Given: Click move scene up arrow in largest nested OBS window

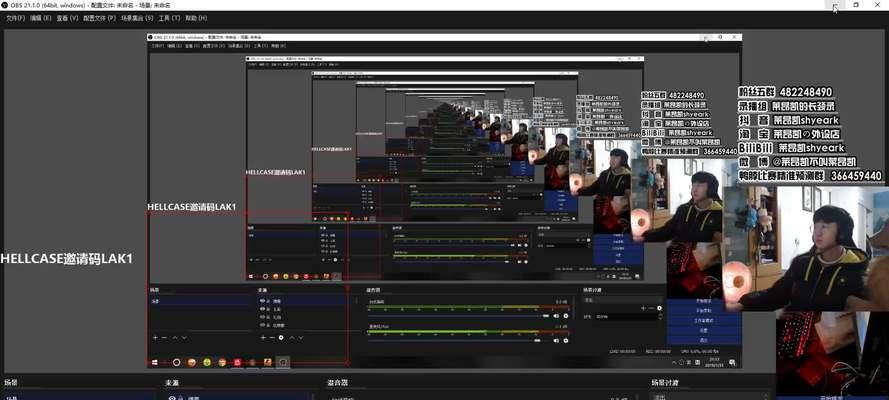Looking at the screenshot, I should click(175, 338).
